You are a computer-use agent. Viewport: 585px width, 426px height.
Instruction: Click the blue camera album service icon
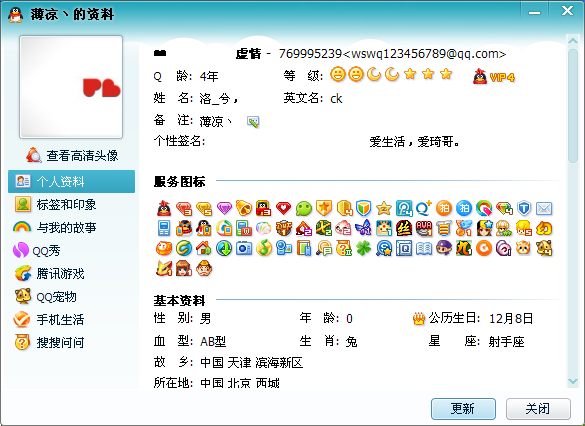[244, 248]
